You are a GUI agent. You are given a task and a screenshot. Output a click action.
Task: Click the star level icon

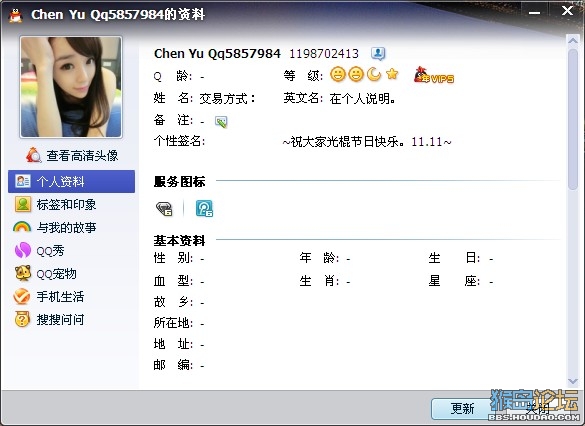coord(392,74)
